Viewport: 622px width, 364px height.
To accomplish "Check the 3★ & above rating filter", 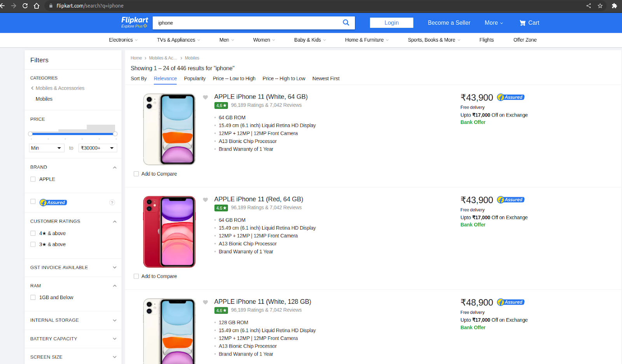I will [x=33, y=244].
